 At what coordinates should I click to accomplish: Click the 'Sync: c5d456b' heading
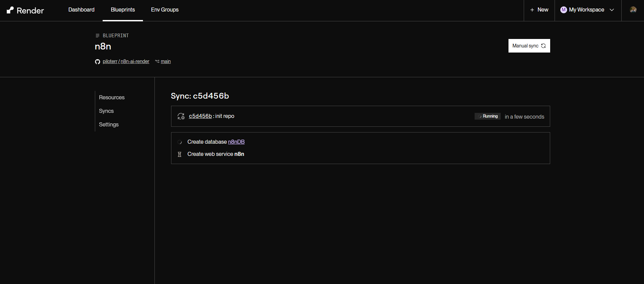(x=200, y=96)
